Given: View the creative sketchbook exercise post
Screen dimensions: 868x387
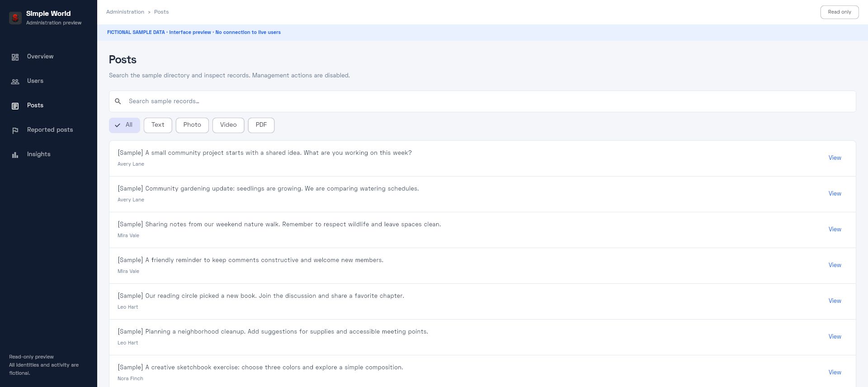Looking at the screenshot, I should click(x=835, y=373).
